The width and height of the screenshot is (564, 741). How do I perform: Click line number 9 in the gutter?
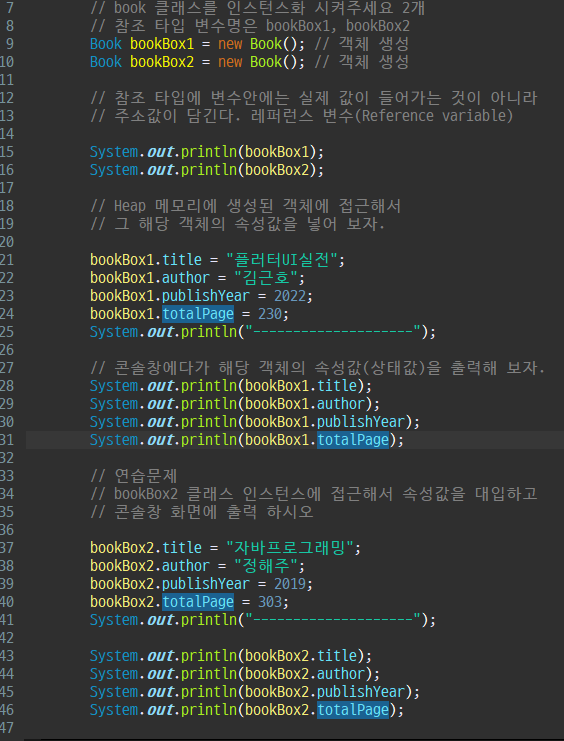10,44
